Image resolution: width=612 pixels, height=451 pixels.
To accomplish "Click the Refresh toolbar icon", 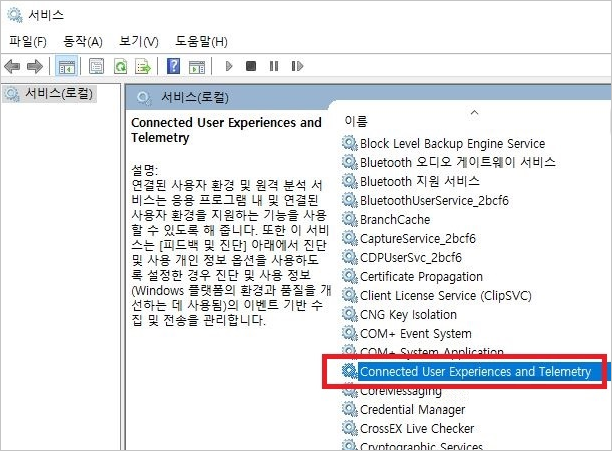I will point(120,66).
